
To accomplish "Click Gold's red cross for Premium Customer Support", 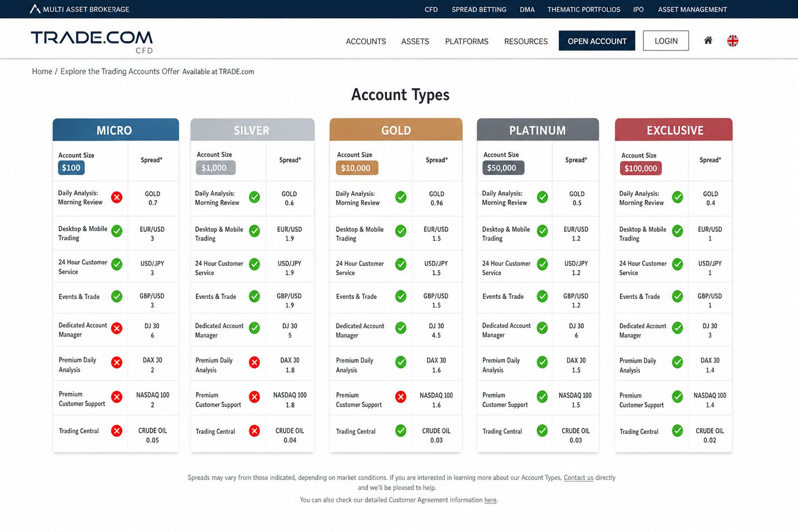I will [x=401, y=397].
